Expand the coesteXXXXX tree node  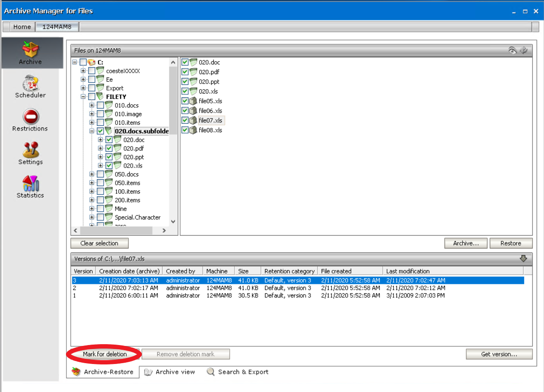pyautogui.click(x=83, y=71)
